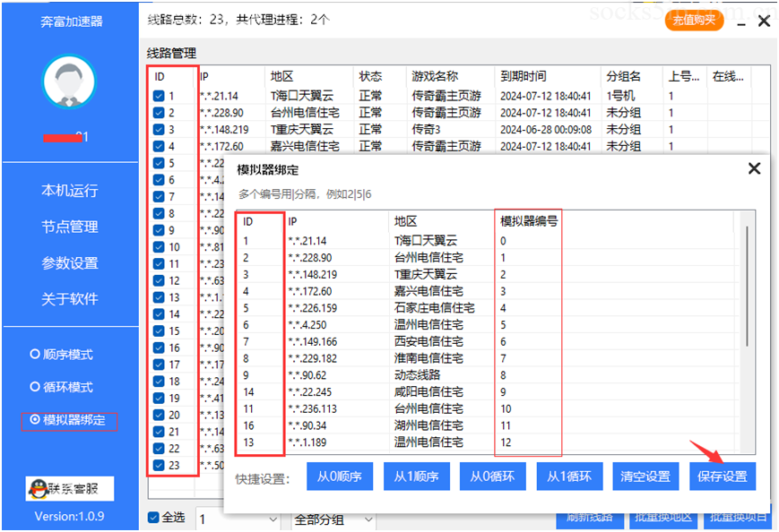Image resolution: width=779 pixels, height=532 pixels.
Task: Select the 顺序模式 radio option
Action: (x=35, y=354)
